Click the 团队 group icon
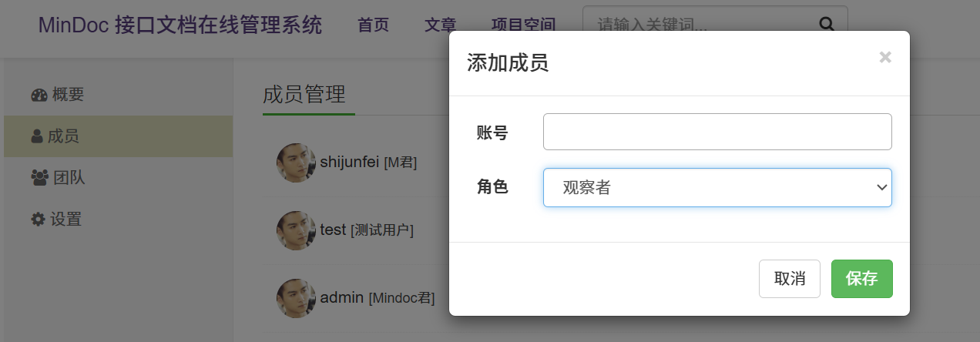 pos(39,178)
